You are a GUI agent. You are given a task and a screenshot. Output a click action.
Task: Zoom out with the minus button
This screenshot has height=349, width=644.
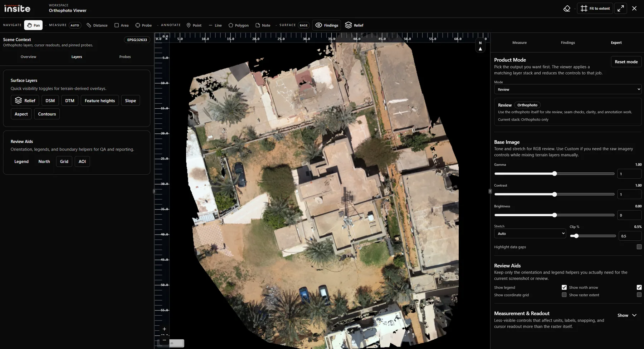click(164, 340)
